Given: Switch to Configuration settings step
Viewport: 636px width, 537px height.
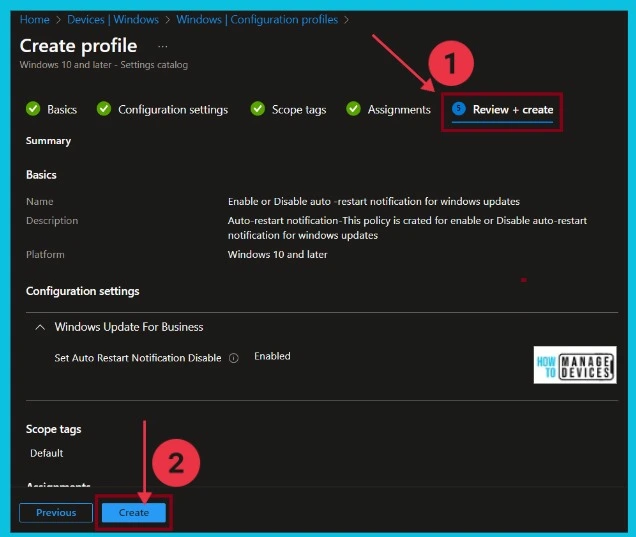Looking at the screenshot, I should click(162, 109).
